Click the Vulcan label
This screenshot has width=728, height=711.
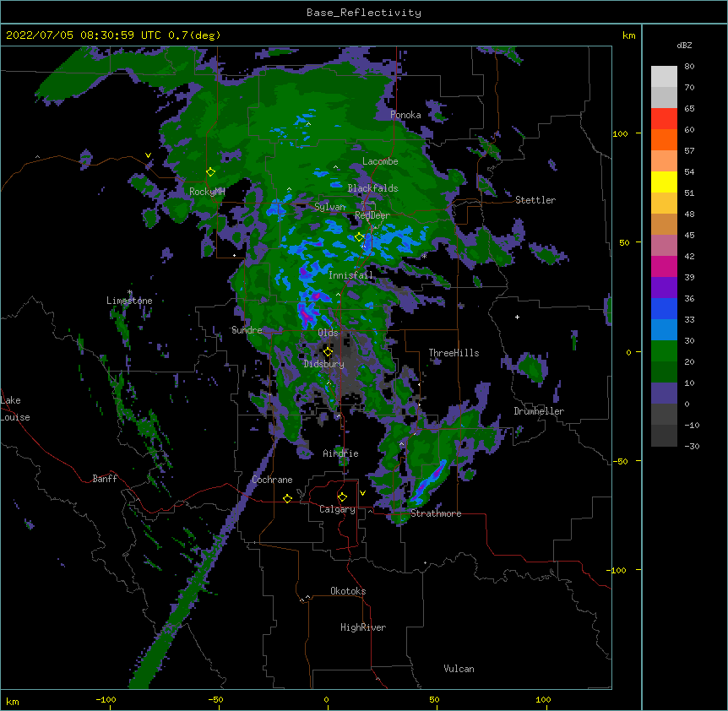click(459, 669)
